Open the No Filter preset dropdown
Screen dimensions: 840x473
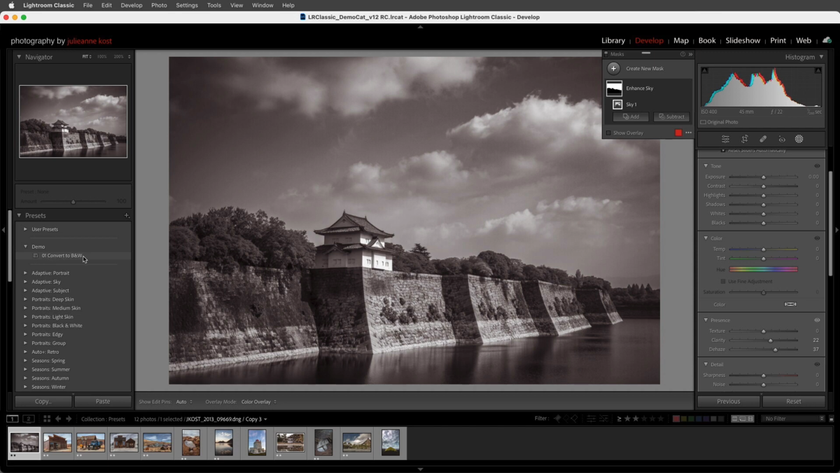[793, 419]
